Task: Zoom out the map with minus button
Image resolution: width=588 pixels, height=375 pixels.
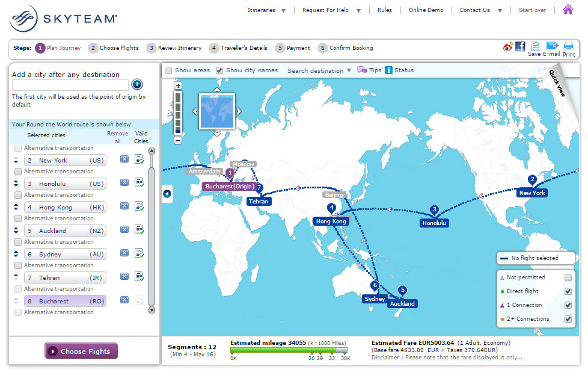Action: (178, 140)
